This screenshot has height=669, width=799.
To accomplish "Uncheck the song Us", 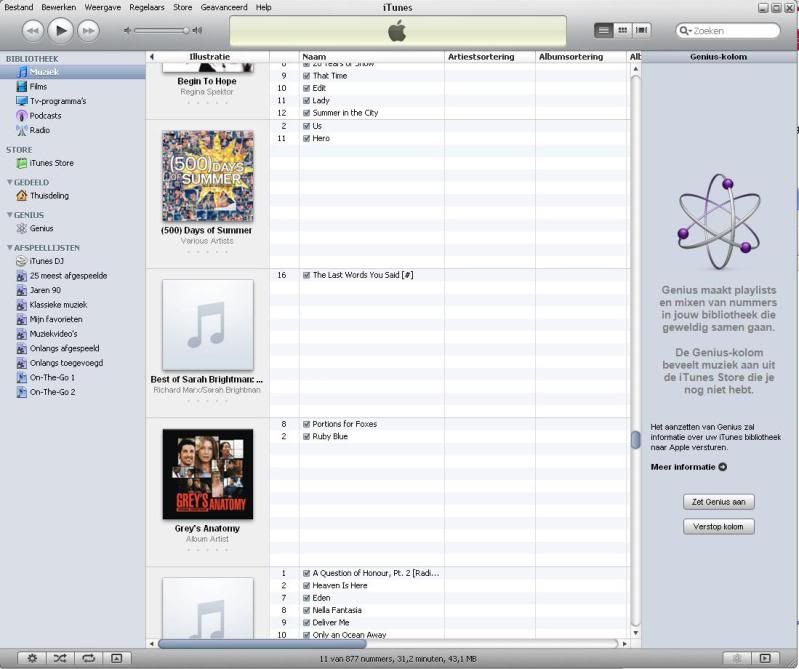I will [x=306, y=126].
